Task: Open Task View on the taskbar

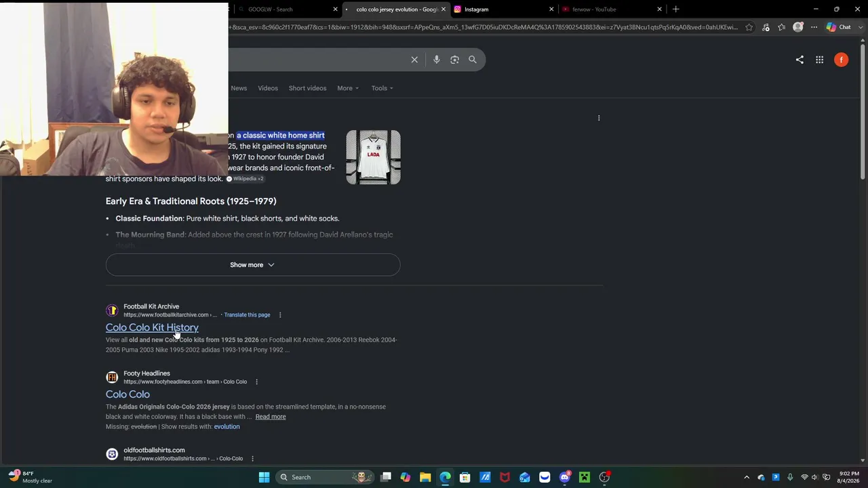Action: pos(386,477)
